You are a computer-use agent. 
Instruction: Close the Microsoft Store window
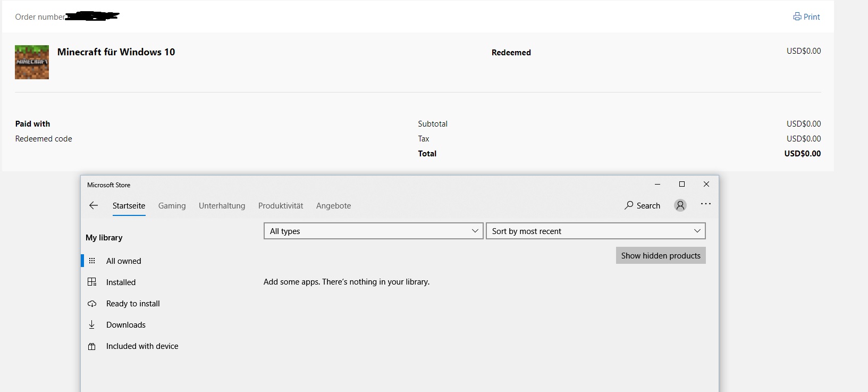706,184
